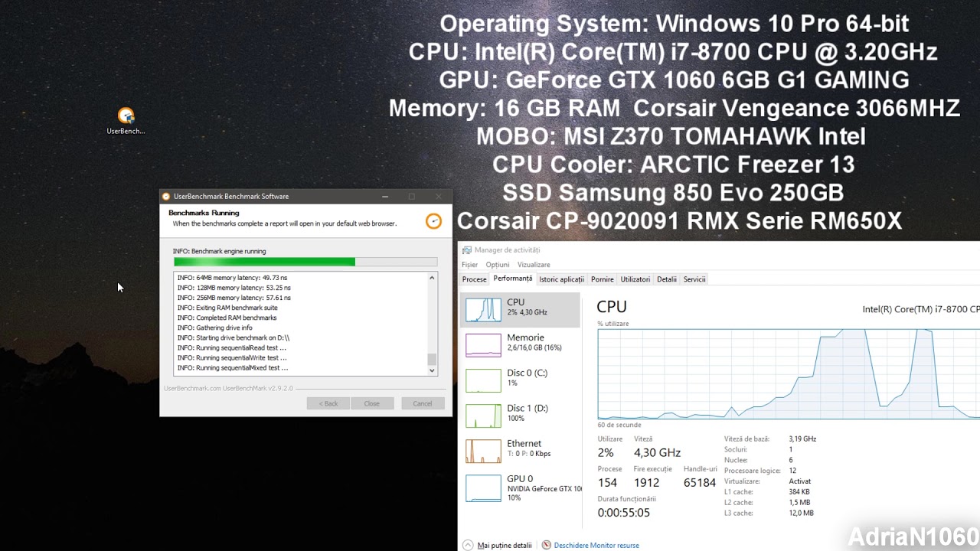Select log line 'Gathering drive info'

tap(214, 328)
